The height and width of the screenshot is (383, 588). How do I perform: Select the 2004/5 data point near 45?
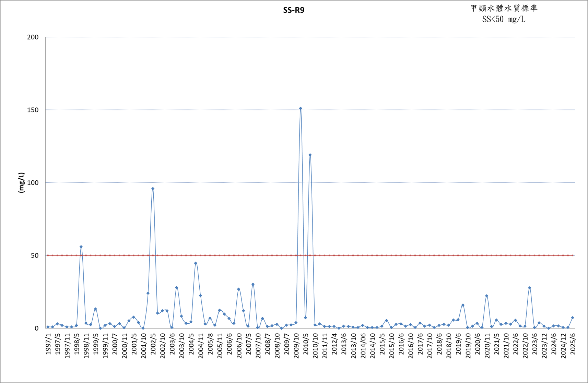point(196,263)
